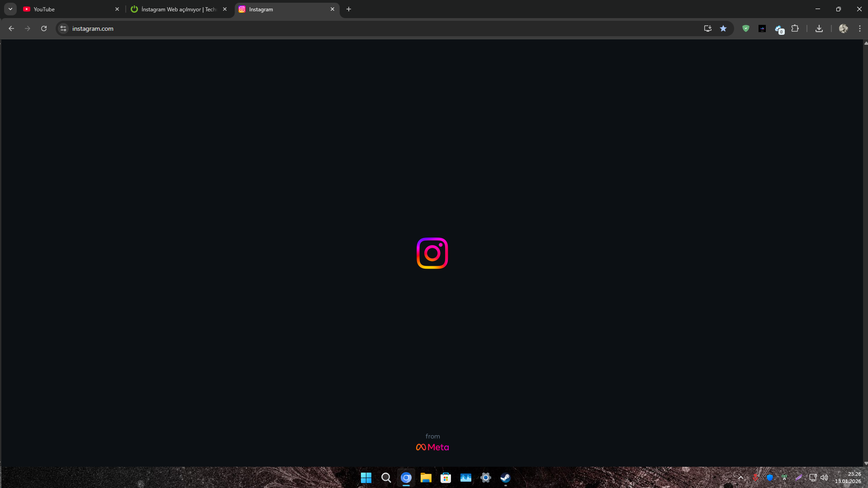The height and width of the screenshot is (488, 868).
Task: Open Steam from the taskbar
Action: click(x=506, y=478)
